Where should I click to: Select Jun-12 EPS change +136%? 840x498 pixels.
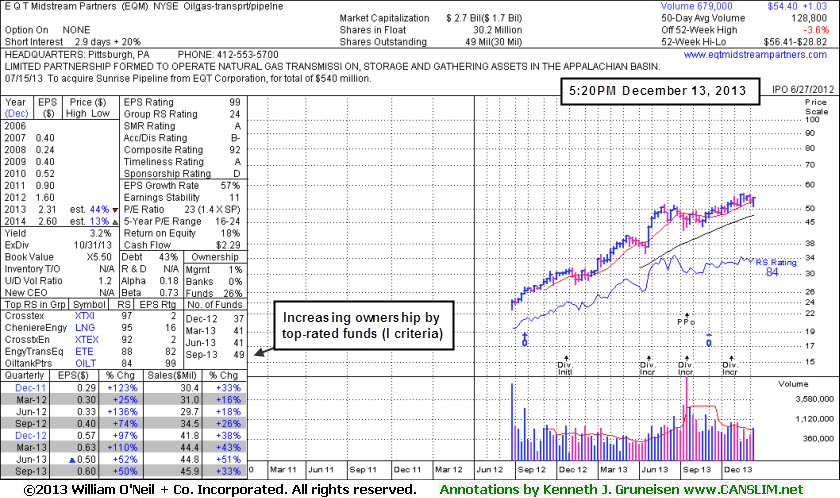(122, 412)
